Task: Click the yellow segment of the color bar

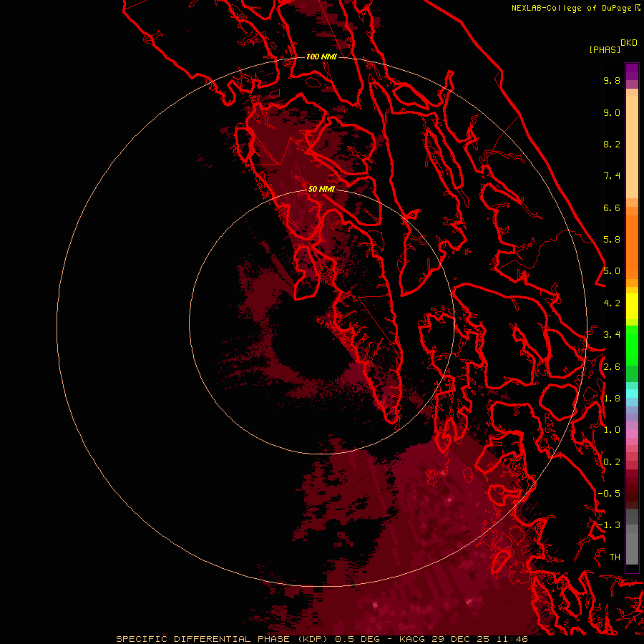Action: click(632, 306)
